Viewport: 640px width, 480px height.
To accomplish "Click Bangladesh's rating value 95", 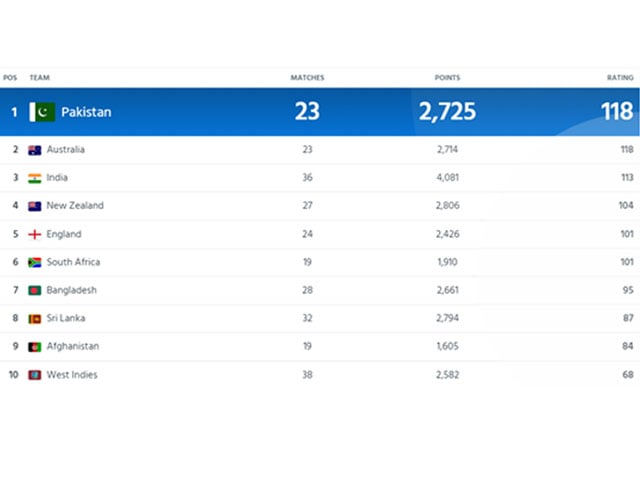I will click(628, 290).
